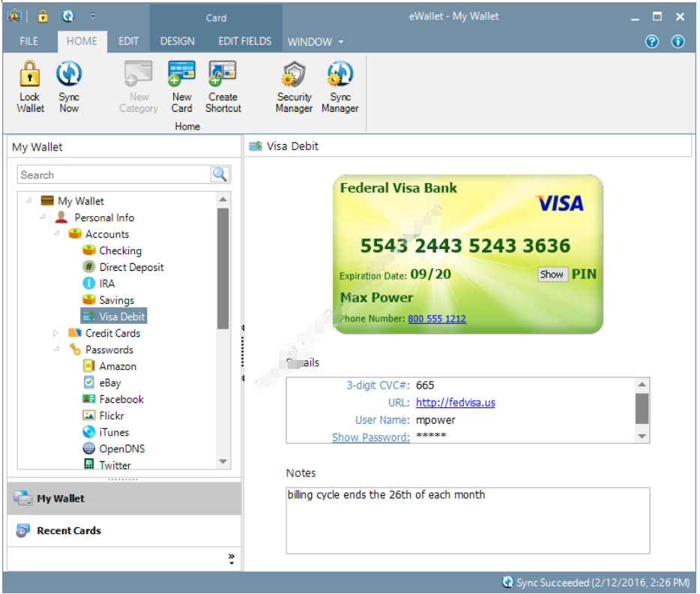
Task: Open the Sync Manager
Action: 339,86
